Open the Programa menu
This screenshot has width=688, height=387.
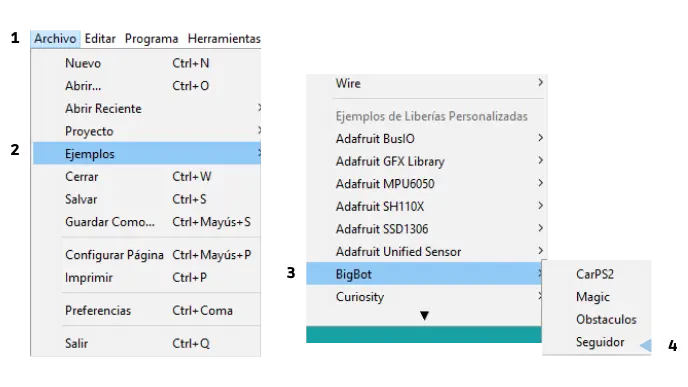point(151,39)
